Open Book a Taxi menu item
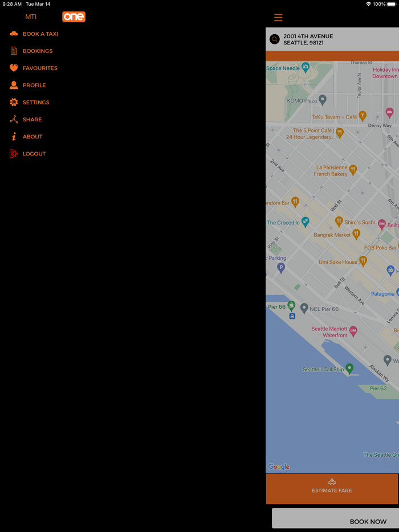The width and height of the screenshot is (399, 532). click(40, 34)
